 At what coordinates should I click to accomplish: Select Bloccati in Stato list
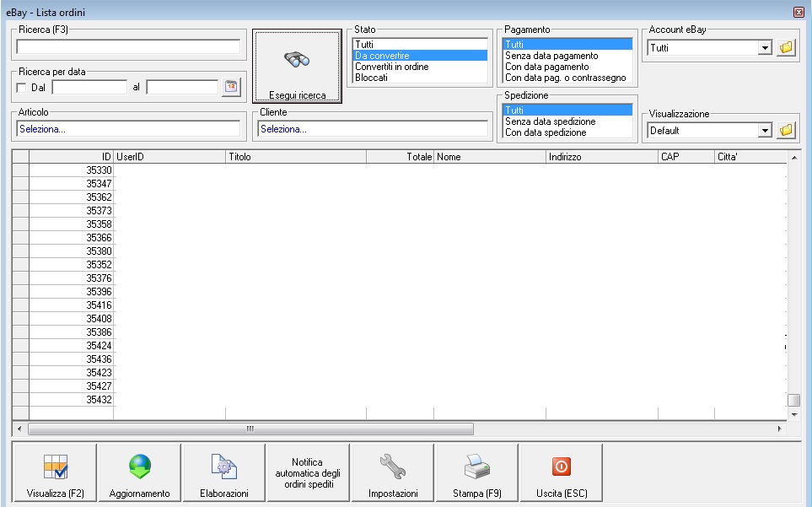coord(420,78)
